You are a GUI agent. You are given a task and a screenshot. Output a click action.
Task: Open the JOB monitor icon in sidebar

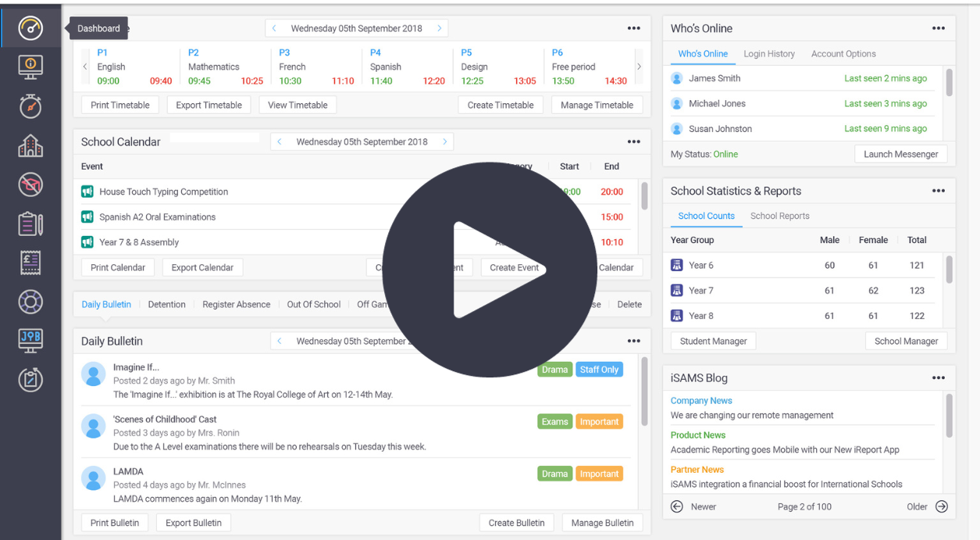point(30,340)
